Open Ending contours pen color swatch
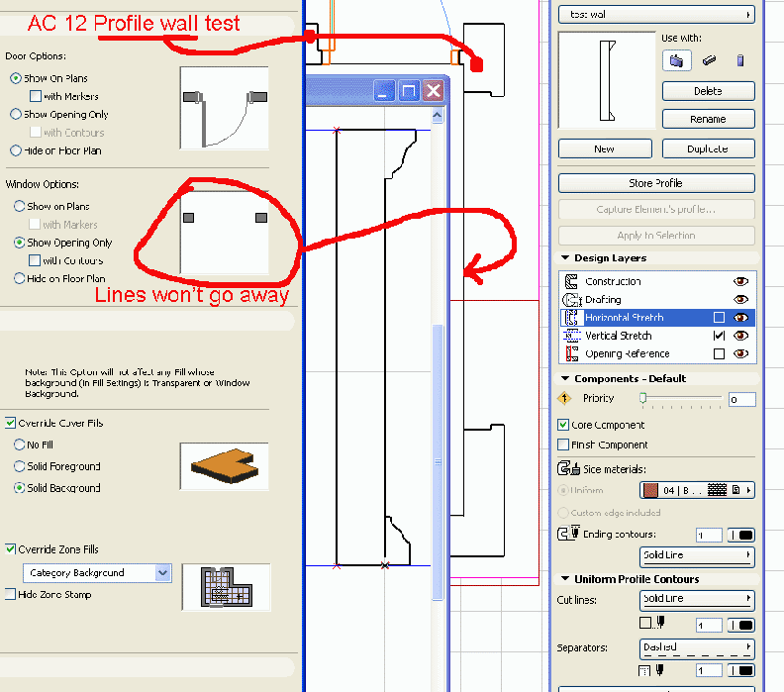Viewport: 784px width, 692px height. coord(741,535)
